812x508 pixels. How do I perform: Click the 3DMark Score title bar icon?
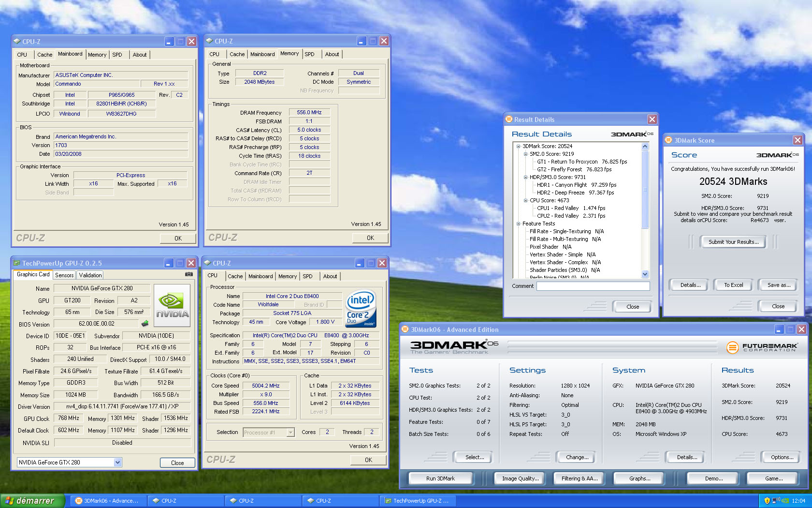coord(669,140)
